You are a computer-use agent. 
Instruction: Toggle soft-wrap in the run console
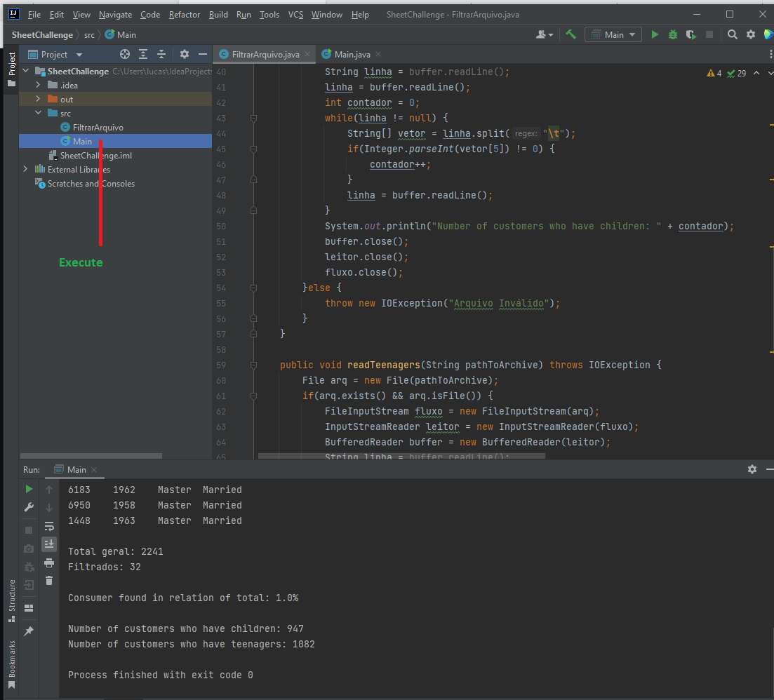point(48,526)
